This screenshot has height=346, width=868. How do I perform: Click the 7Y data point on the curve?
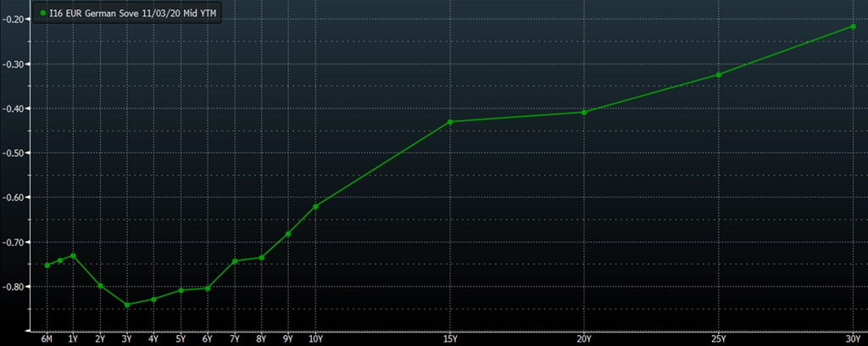235,260
